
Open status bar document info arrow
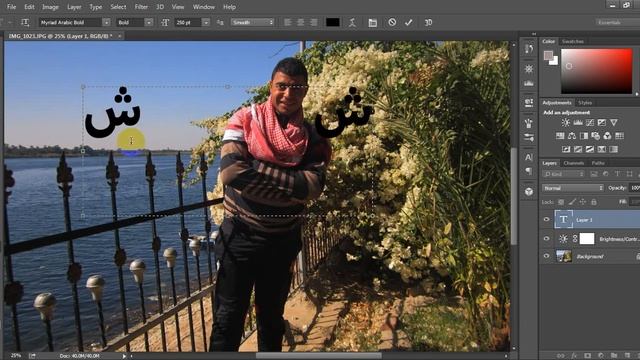coord(124,356)
